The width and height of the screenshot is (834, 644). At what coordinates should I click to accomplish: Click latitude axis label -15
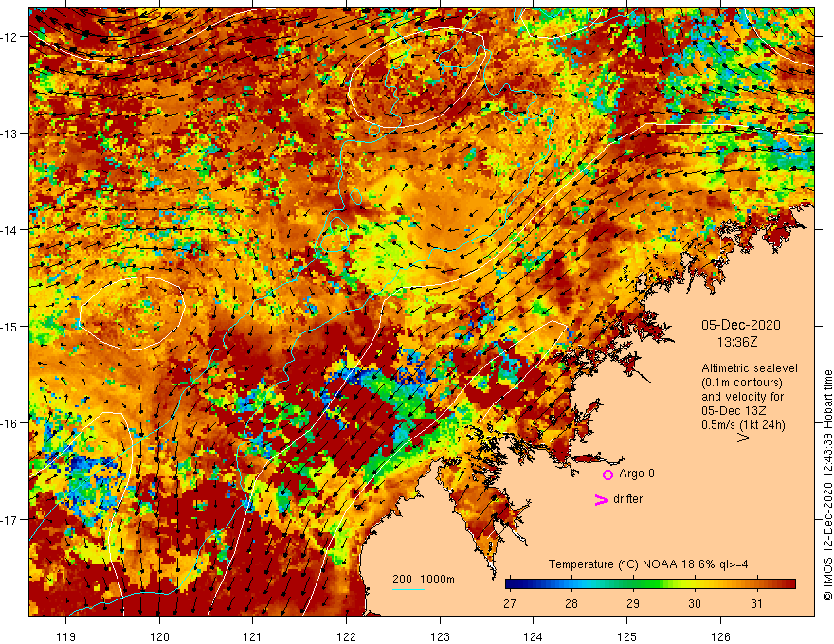pos(10,326)
